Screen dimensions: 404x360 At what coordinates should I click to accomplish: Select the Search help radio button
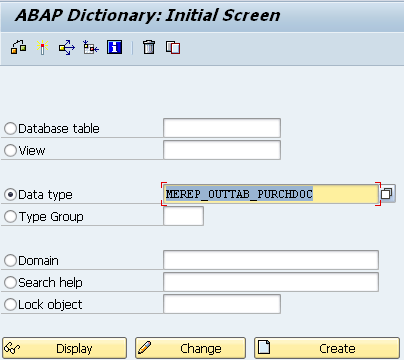pos(10,282)
